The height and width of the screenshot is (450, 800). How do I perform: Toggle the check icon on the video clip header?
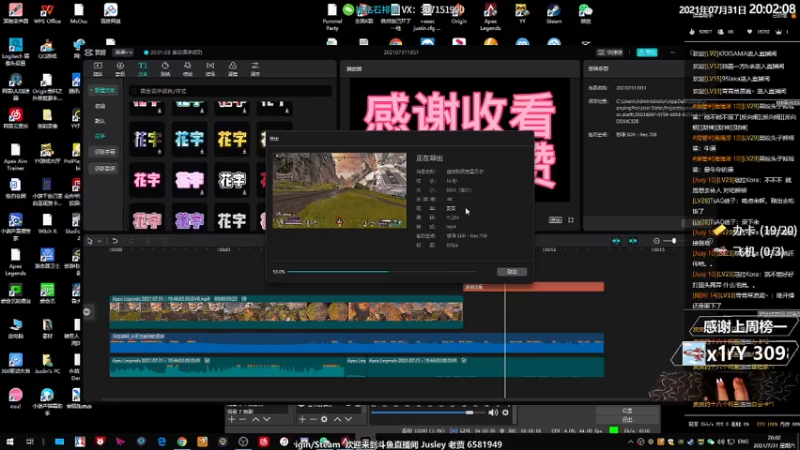click(244, 298)
